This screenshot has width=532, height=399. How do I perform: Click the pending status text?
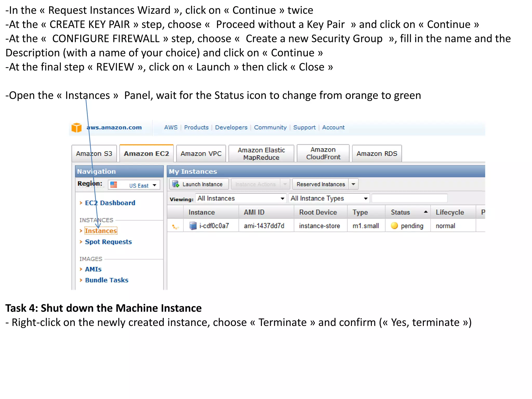tap(412, 226)
